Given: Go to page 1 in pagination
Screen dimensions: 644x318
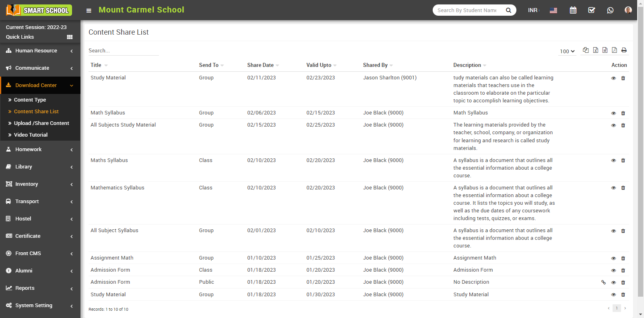Looking at the screenshot, I should click(x=617, y=308).
